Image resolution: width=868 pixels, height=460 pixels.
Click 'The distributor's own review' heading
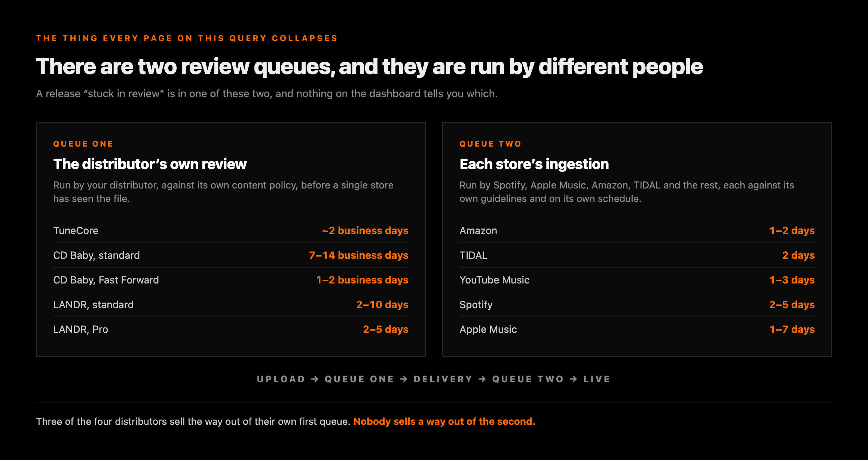150,164
